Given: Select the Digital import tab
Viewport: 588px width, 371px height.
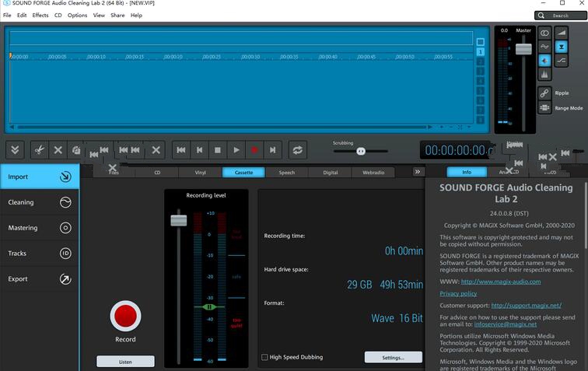Looking at the screenshot, I should pos(331,173).
